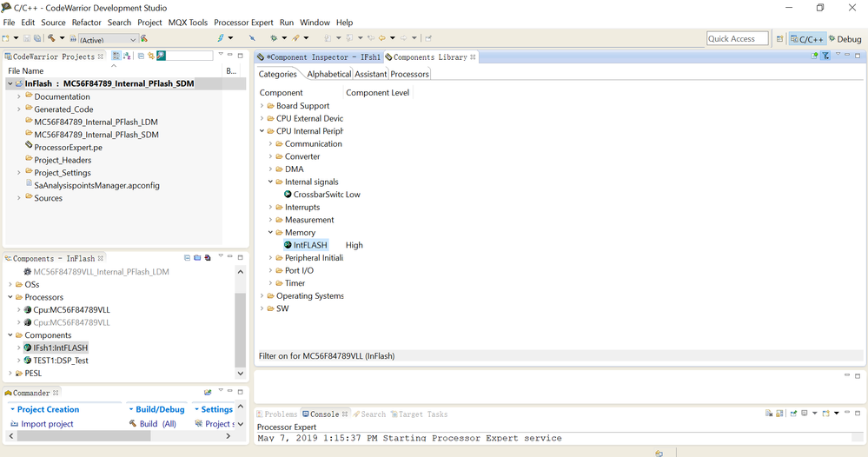The image size is (868, 457).
Task: Click the TEST1:DSP_Test component
Action: click(60, 361)
